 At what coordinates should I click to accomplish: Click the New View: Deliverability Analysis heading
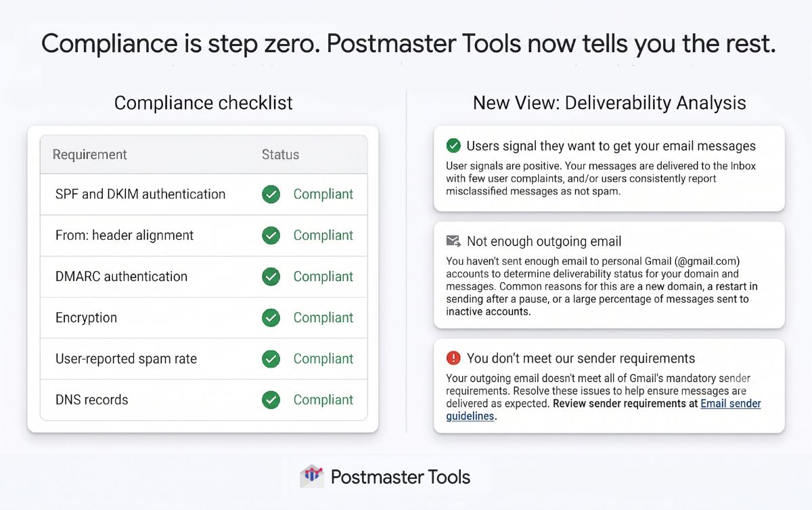609,103
